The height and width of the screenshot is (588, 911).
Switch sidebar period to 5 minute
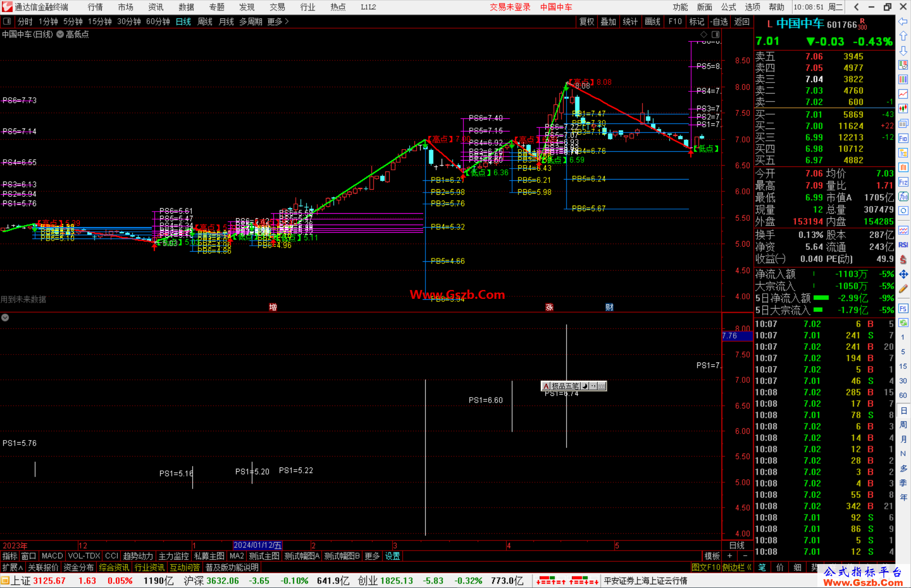[x=903, y=352]
